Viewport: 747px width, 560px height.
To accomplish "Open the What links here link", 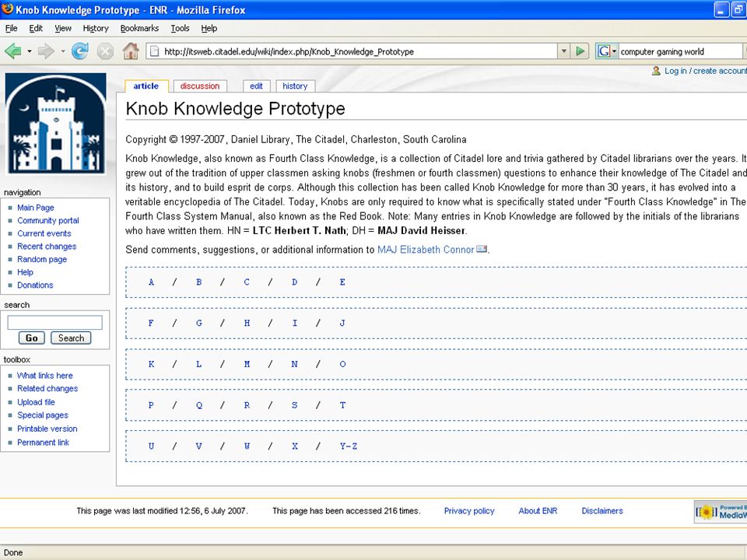I will pos(45,375).
